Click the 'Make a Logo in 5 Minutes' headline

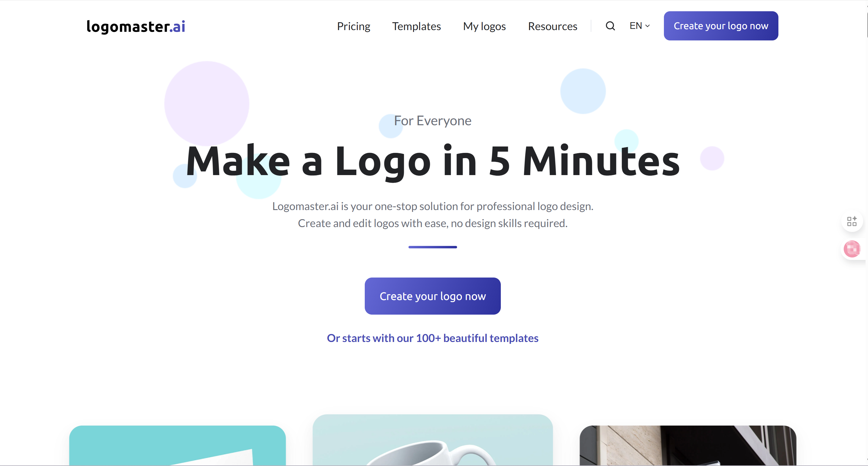tap(433, 161)
